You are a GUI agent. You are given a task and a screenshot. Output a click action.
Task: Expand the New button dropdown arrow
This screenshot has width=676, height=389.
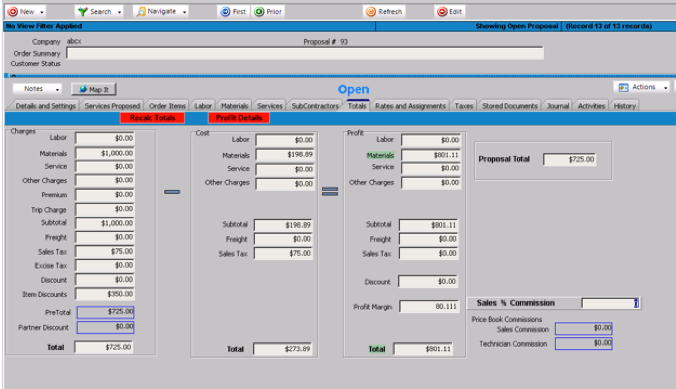click(42, 12)
